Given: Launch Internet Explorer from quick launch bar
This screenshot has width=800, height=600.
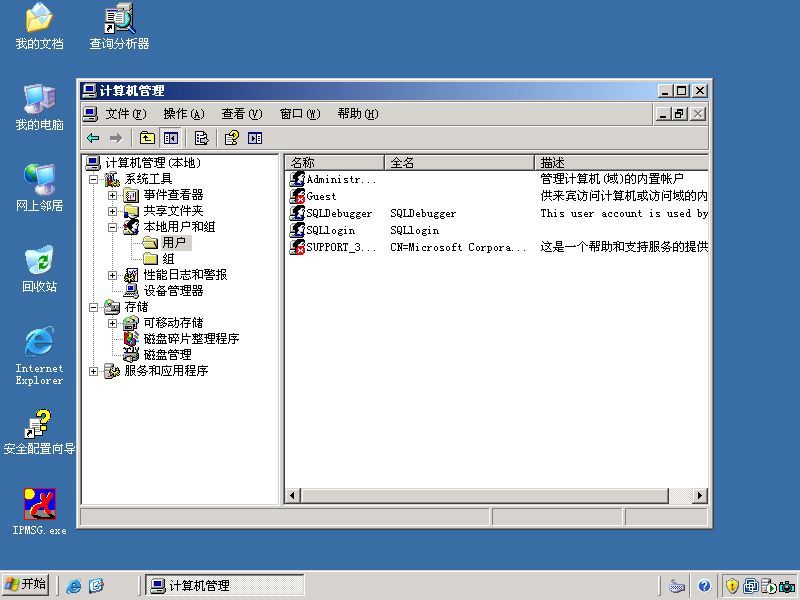Looking at the screenshot, I should point(73,586).
